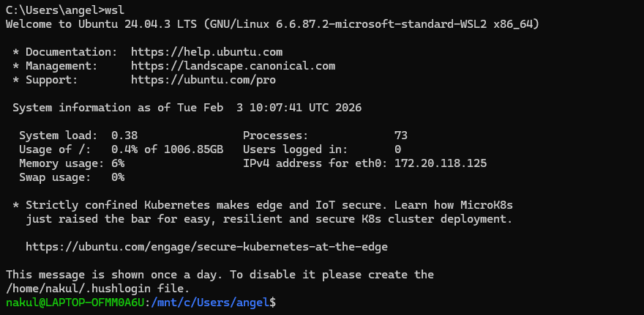The width and height of the screenshot is (644, 315).
Task: Click the disk usage 0.4% of 1006.85GB text
Action: tap(167, 149)
